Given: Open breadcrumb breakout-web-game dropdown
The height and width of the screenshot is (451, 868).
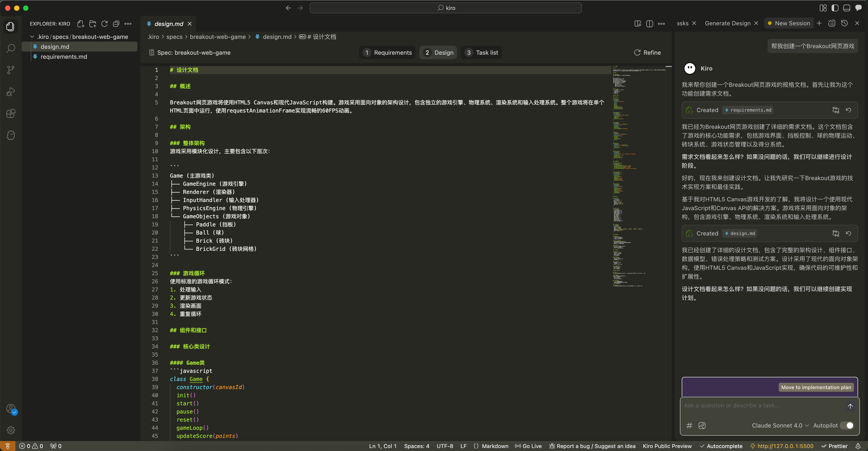Looking at the screenshot, I should (218, 37).
